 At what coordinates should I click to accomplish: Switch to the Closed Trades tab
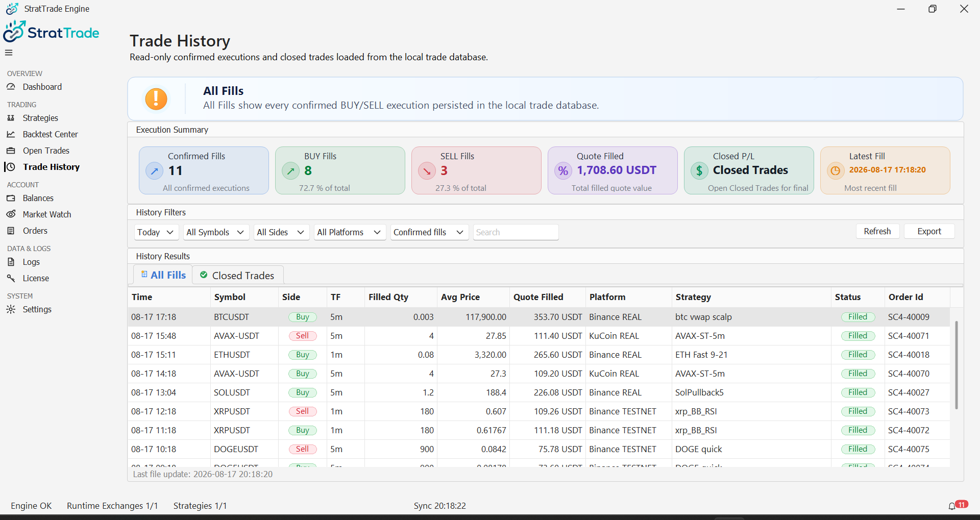[238, 276]
